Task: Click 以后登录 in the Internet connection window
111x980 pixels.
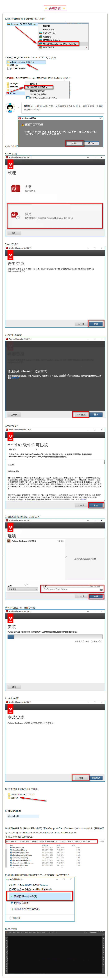Action: [81, 415]
